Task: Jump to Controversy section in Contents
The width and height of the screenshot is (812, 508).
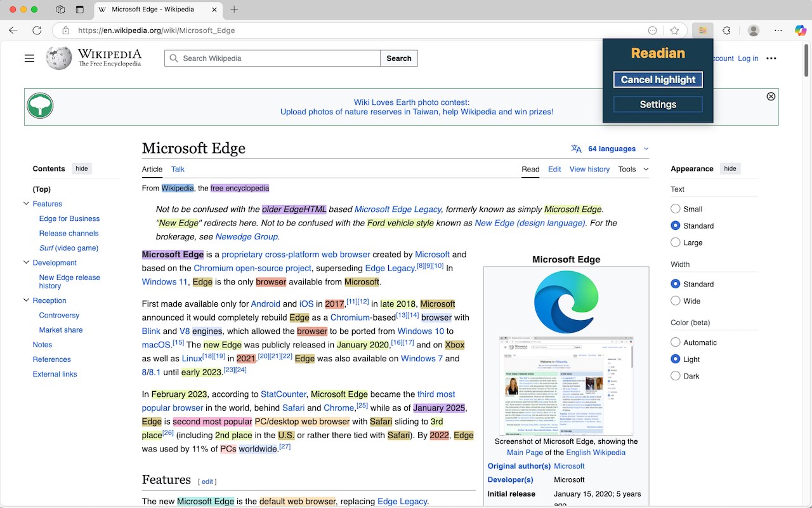Action: [59, 315]
